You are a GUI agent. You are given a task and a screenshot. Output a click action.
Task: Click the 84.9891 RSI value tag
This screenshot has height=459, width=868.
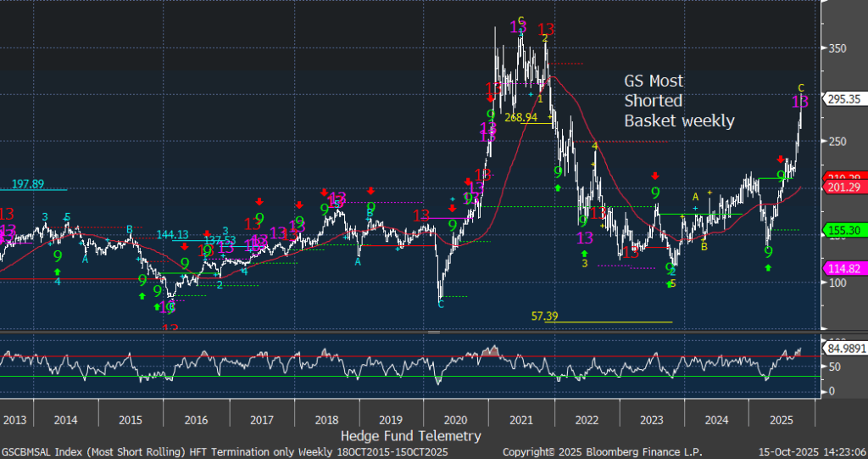[843, 347]
